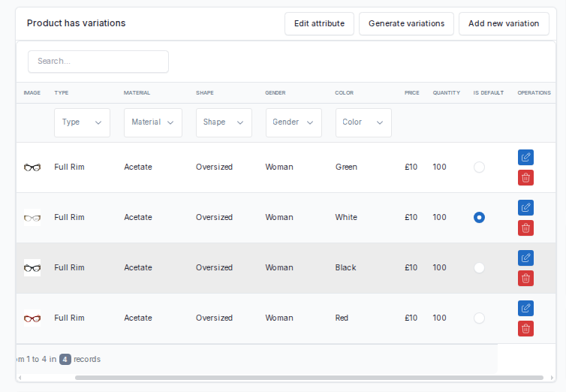
Task: Open the Type filter dropdown
Action: [x=82, y=122]
